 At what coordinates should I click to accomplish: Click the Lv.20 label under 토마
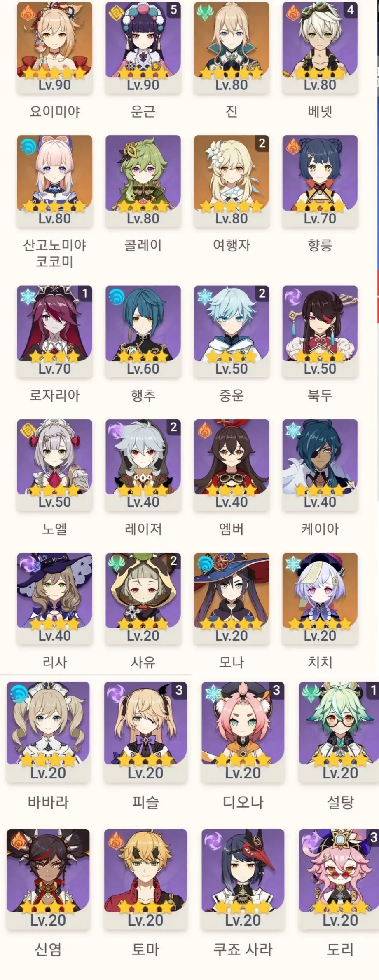(145, 919)
